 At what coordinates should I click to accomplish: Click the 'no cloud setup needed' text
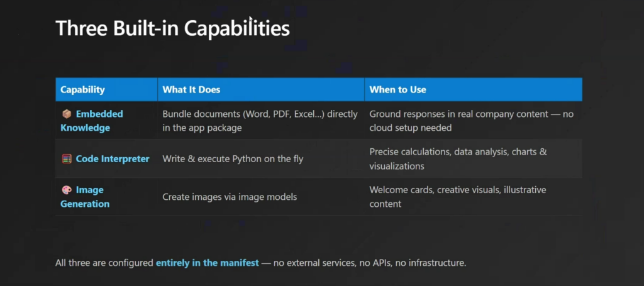click(416, 128)
